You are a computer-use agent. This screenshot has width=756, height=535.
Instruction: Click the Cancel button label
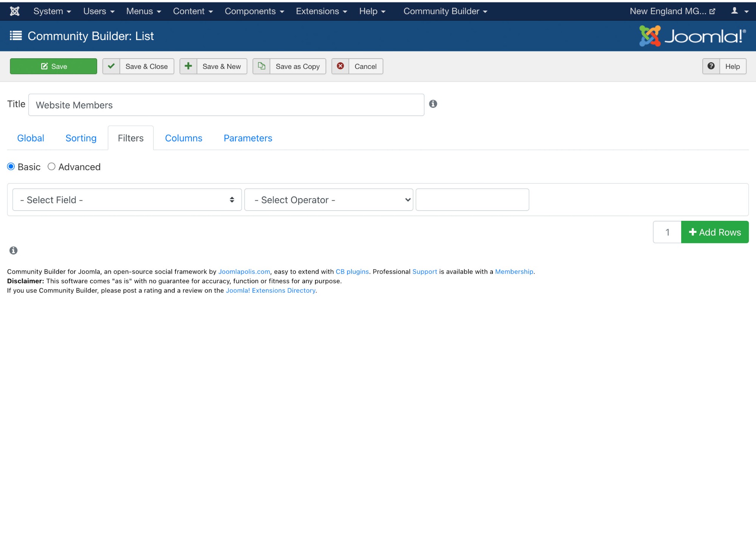point(366,67)
